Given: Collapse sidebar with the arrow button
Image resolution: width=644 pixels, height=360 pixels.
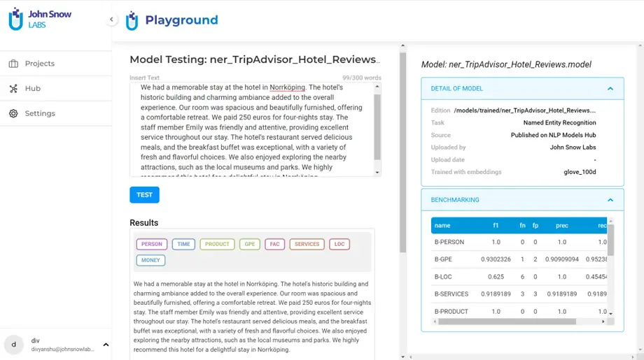Looking at the screenshot, I should click(x=111, y=20).
